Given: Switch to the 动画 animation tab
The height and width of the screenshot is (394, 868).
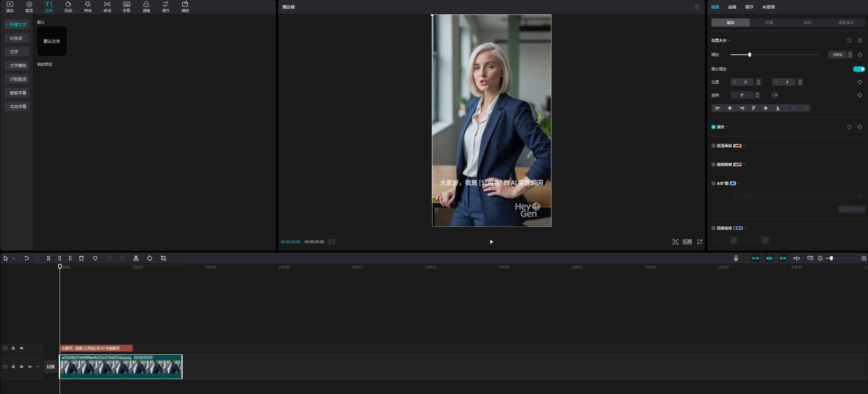Looking at the screenshot, I should 732,7.
